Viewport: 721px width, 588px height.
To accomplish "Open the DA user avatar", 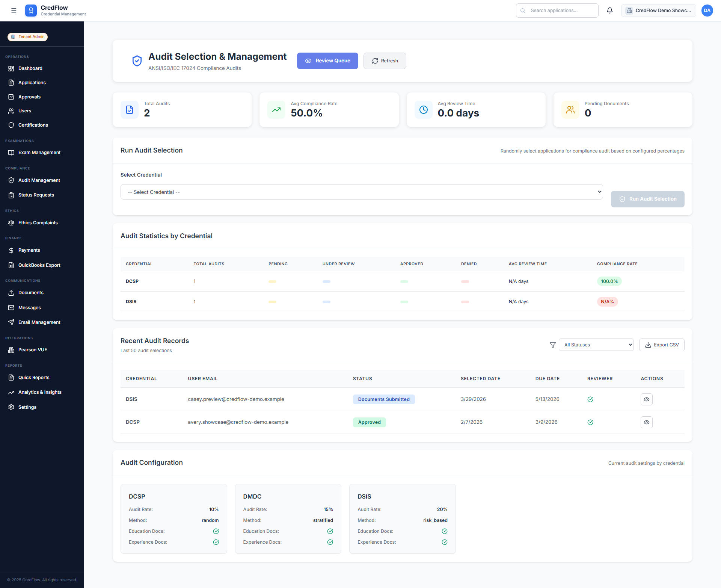I will coord(707,11).
